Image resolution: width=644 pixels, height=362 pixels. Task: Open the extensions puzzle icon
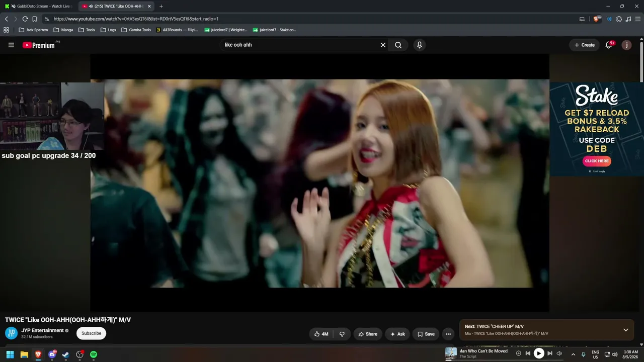pyautogui.click(x=619, y=19)
